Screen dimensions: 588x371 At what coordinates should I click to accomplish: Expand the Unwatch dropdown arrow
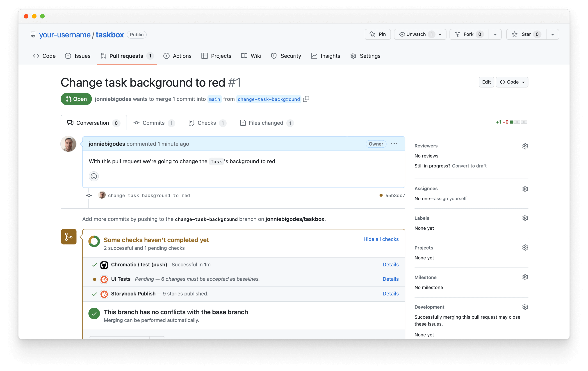(x=442, y=34)
